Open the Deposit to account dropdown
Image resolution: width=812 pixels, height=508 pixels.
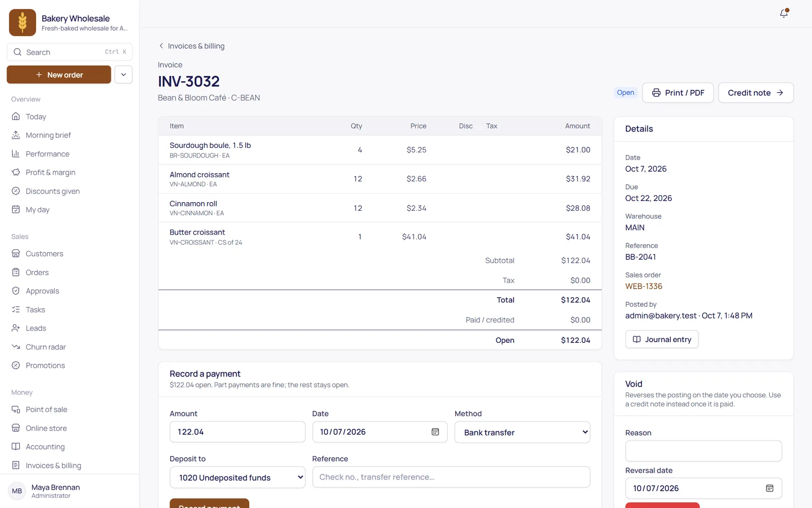pyautogui.click(x=238, y=478)
